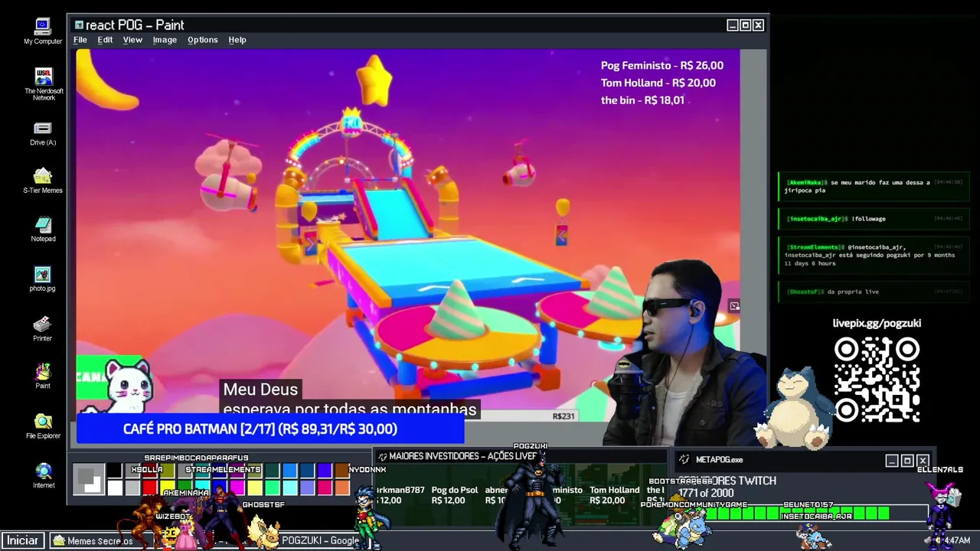Open the Help menu in Paint

pyautogui.click(x=237, y=40)
